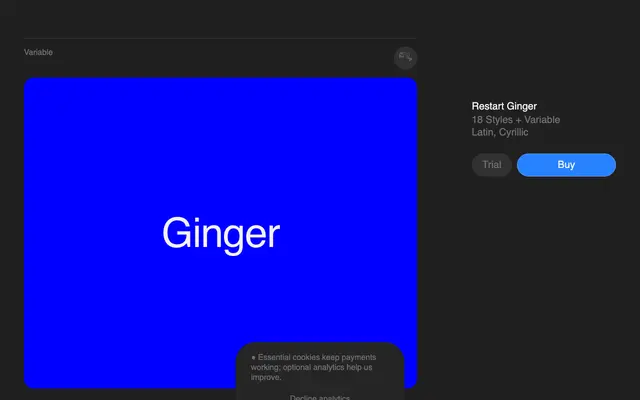
Task: Click the word Ginger in the preview
Action: tap(221, 235)
